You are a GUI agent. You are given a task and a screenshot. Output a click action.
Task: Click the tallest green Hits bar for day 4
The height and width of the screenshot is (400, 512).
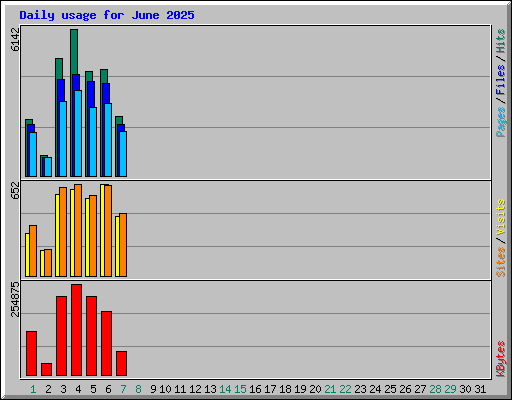[74, 52]
